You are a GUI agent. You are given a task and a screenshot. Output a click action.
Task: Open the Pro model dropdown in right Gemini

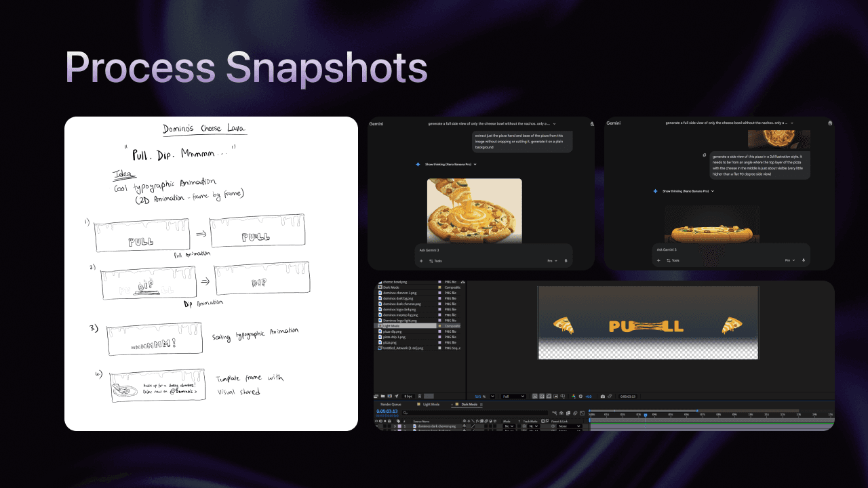[789, 260]
